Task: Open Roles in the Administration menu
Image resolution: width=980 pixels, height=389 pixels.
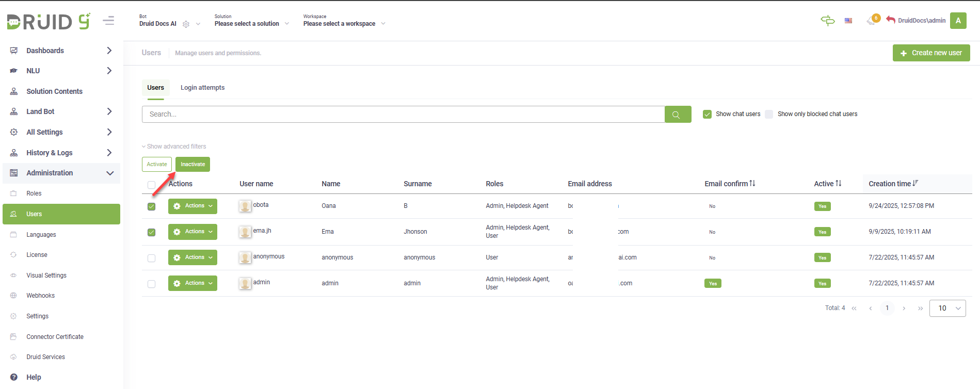Action: click(x=34, y=193)
